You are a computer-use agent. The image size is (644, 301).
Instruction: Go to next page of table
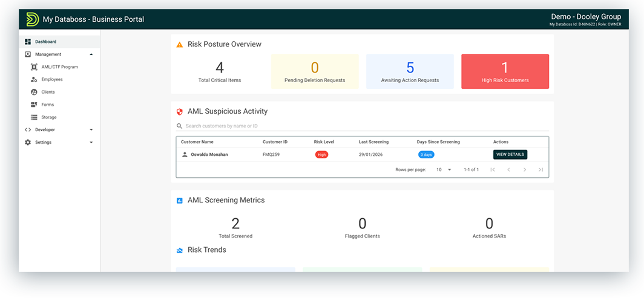(525, 170)
